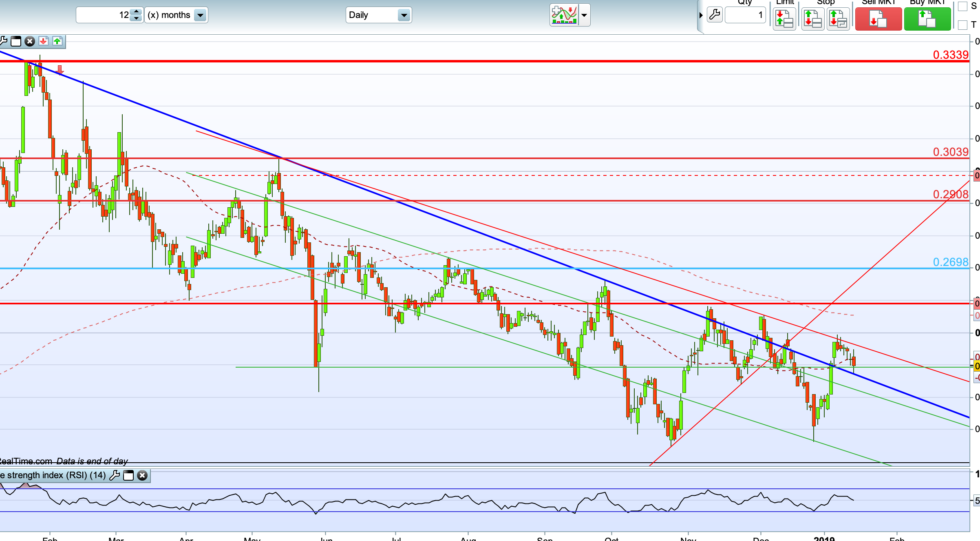Click the Qty input field
Viewport: 980px width, 541px height.
(x=744, y=16)
